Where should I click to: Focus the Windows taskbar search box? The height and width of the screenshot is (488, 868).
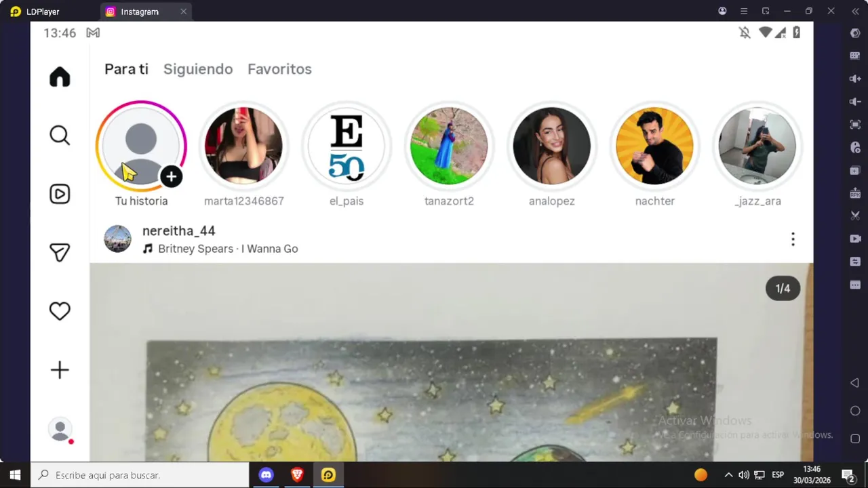(140, 475)
